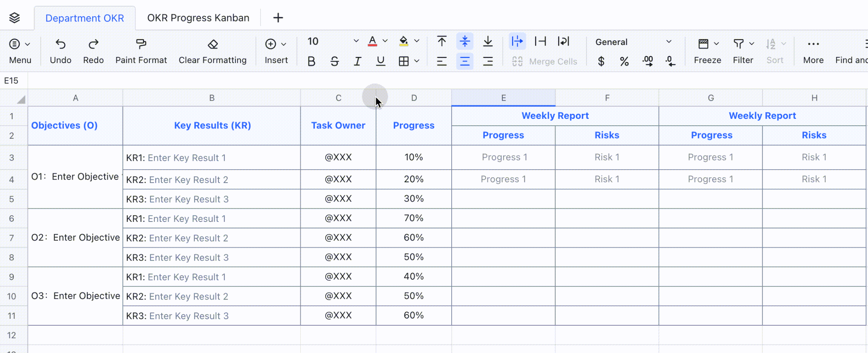Clear formatting from selection
The height and width of the screenshot is (353, 868).
click(x=212, y=50)
